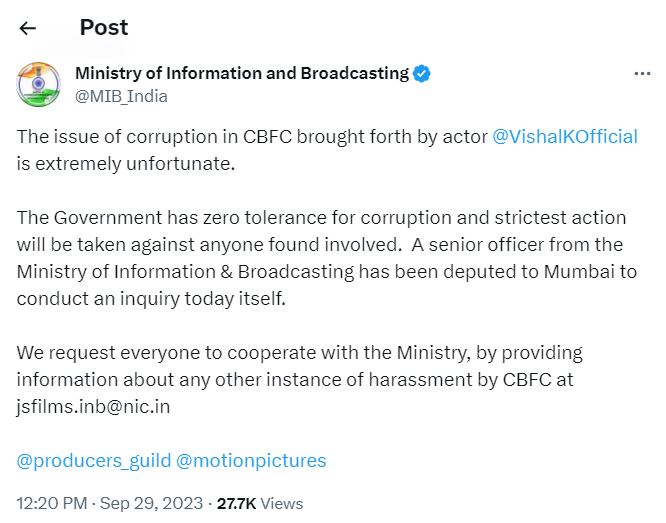Open the three-dot more options menu
Image resolution: width=666 pixels, height=523 pixels.
click(x=643, y=75)
